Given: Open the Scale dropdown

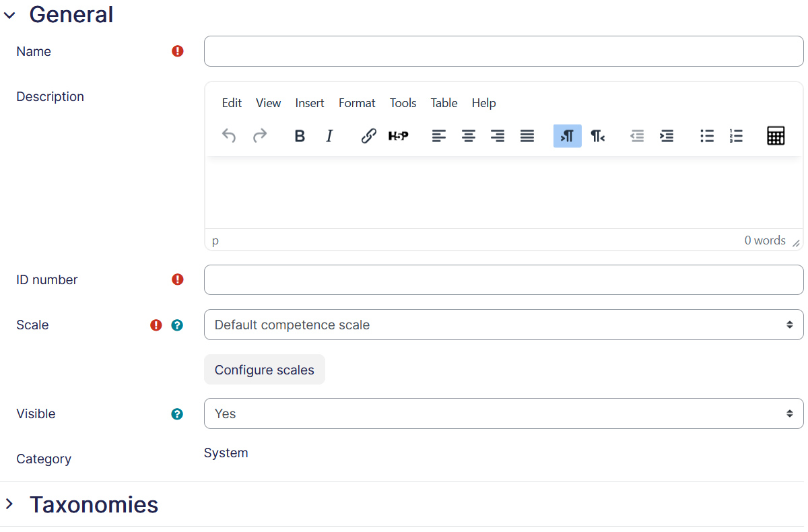Looking at the screenshot, I should (x=503, y=325).
